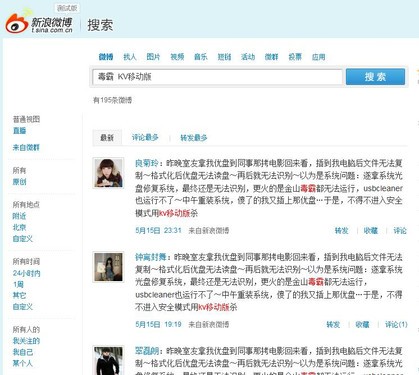Filter results by 来自微群

[26, 147]
